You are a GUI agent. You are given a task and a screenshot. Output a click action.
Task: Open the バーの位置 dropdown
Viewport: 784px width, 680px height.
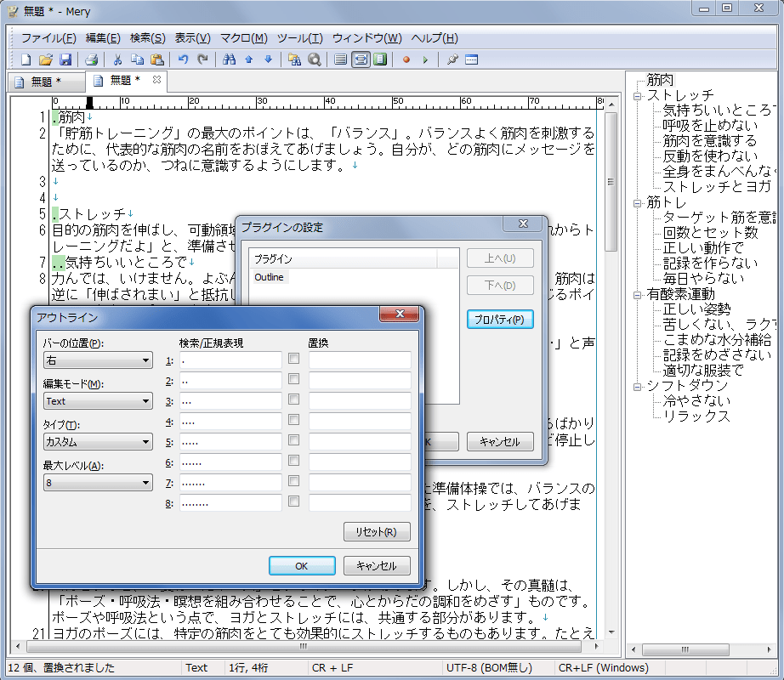pyautogui.click(x=98, y=360)
